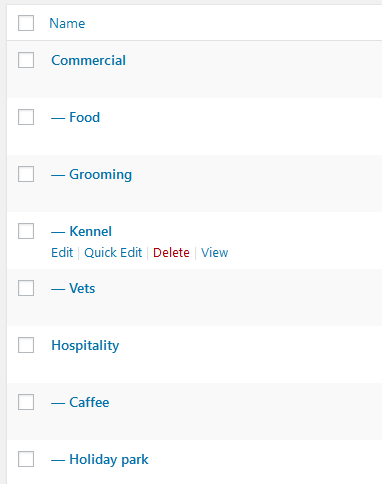This screenshot has width=382, height=484.
Task: Select the Kennel category checkbox
Action: pyautogui.click(x=26, y=231)
